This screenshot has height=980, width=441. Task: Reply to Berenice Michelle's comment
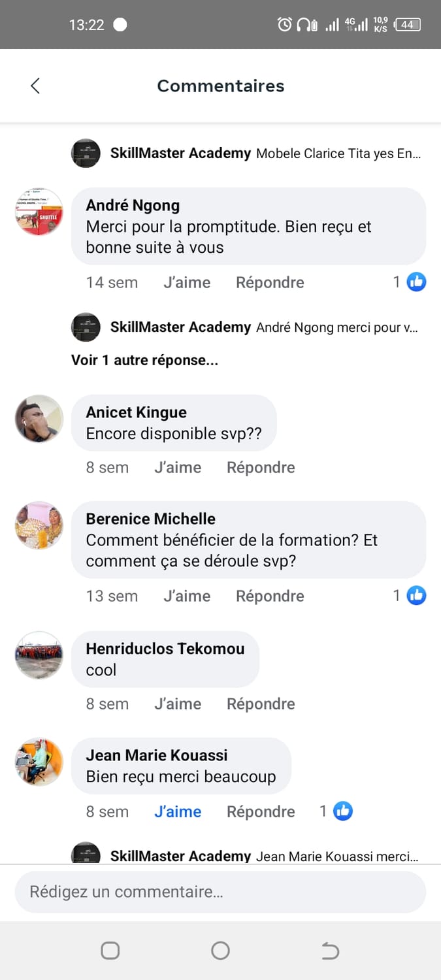click(270, 596)
